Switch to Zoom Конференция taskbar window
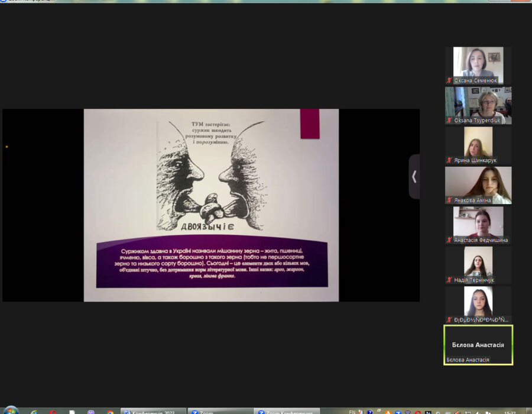Viewport: 532px width, 414px height. [x=287, y=412]
